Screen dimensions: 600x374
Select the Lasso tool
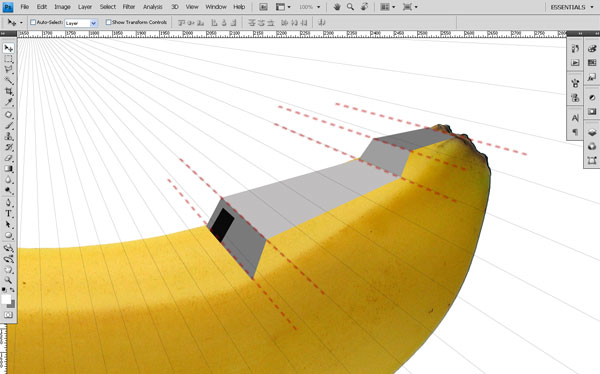click(8, 70)
